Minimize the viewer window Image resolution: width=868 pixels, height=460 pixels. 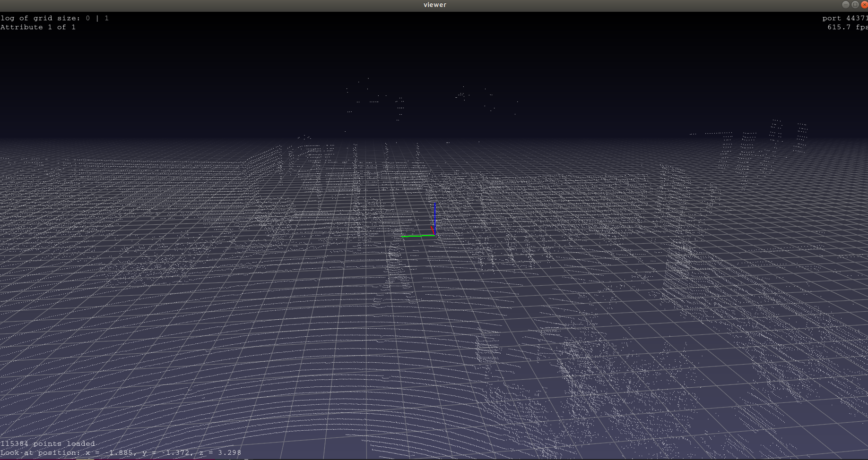(846, 5)
